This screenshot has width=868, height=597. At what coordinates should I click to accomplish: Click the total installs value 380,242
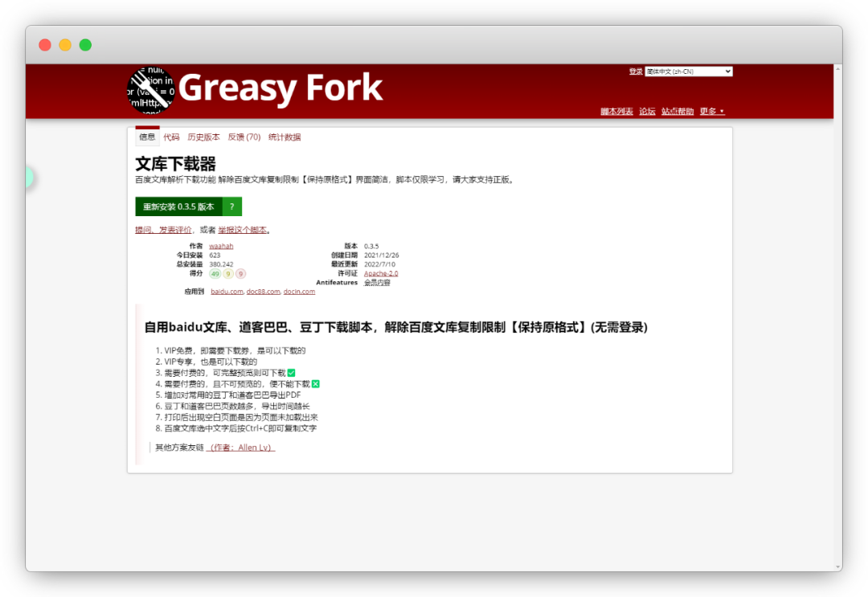222,264
